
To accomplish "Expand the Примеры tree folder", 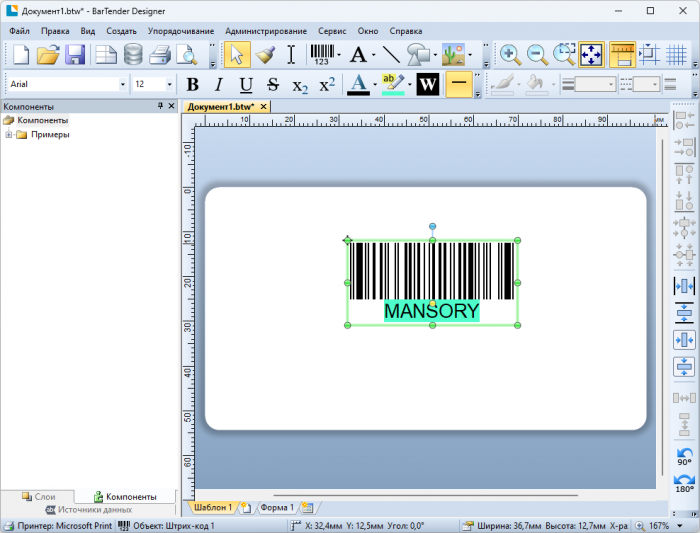I will (x=8, y=134).
